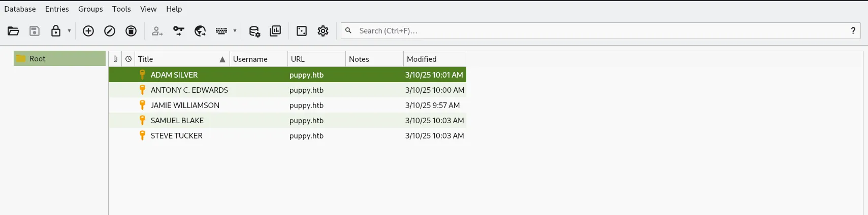Perform auto-type with the keyboard icon
Screen dimensions: 868x215
coord(221,31)
